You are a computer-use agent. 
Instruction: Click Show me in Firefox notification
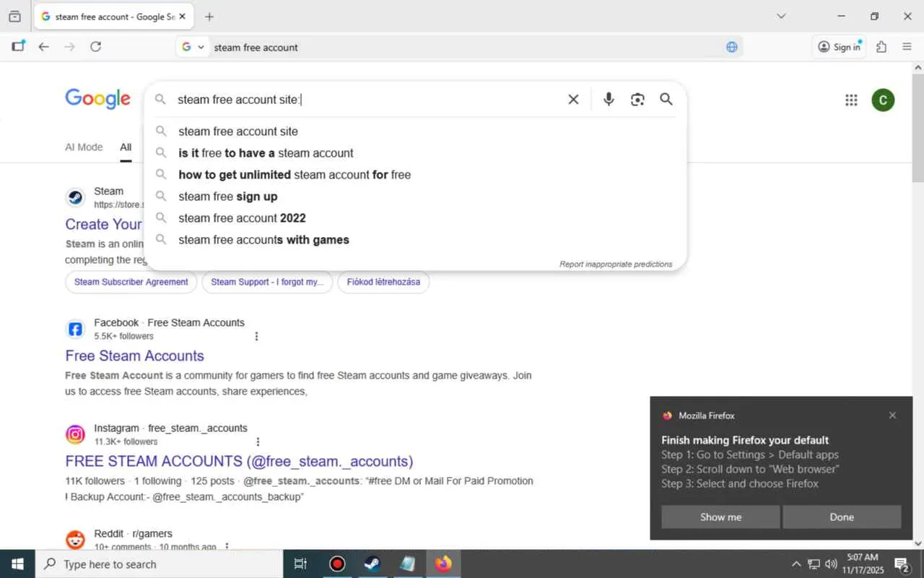click(x=720, y=517)
